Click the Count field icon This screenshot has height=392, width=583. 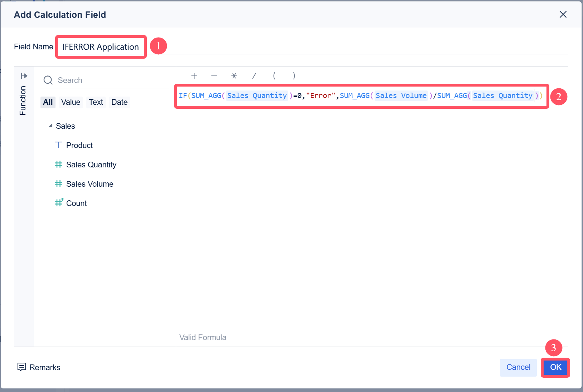click(59, 203)
